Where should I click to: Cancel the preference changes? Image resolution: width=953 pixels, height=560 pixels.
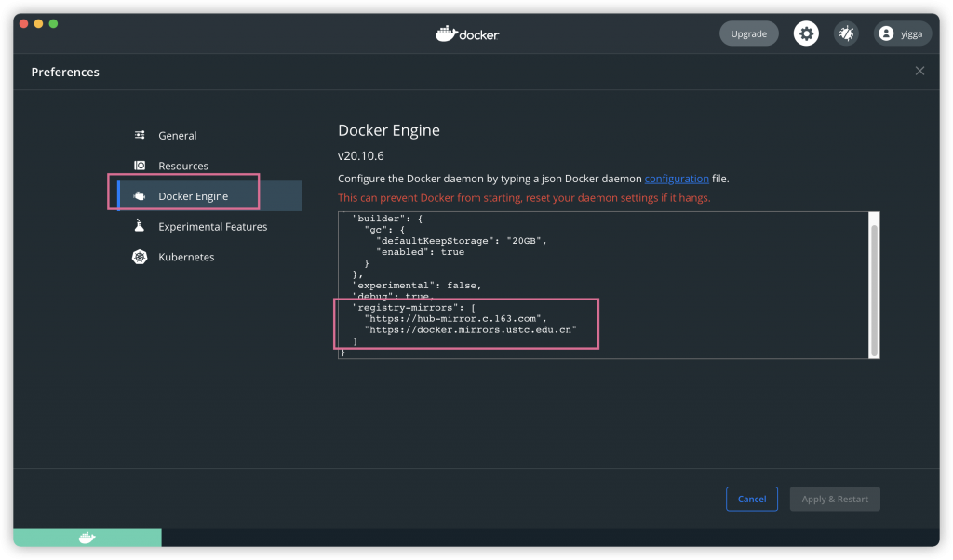[x=751, y=499]
